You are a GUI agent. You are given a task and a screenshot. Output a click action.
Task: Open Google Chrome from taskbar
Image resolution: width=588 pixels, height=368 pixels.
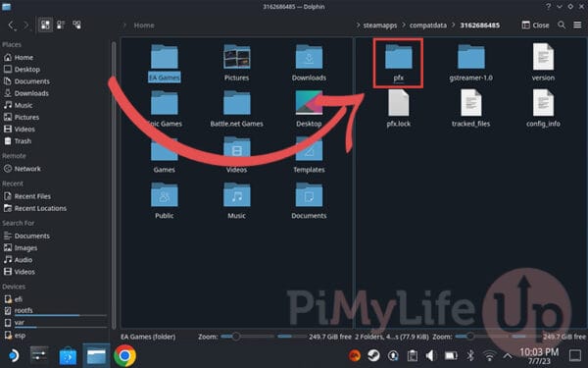point(124,355)
